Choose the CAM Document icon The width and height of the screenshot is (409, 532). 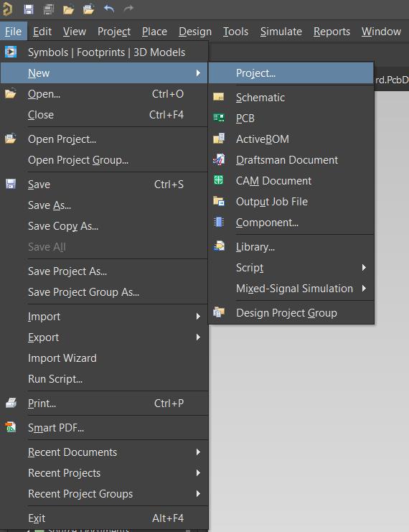(x=218, y=180)
